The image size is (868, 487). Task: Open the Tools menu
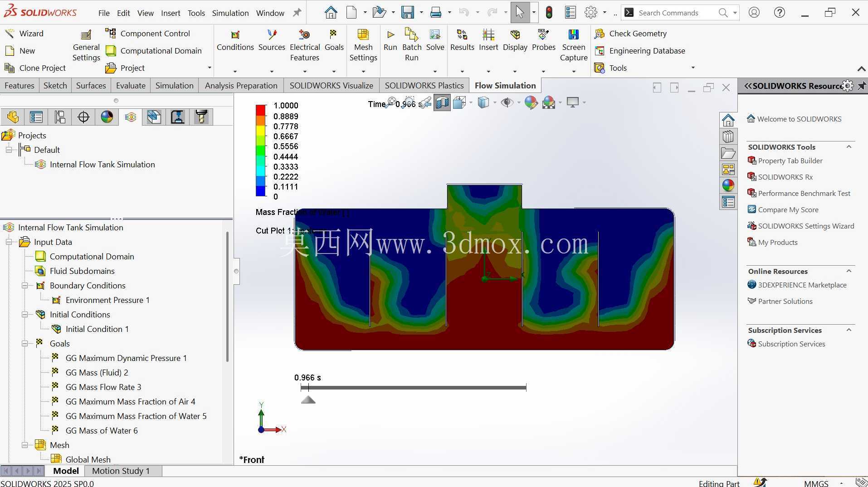(x=196, y=13)
